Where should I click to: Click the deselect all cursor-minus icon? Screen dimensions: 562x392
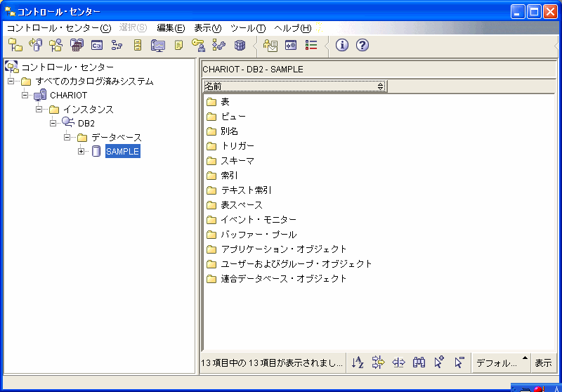tap(459, 362)
